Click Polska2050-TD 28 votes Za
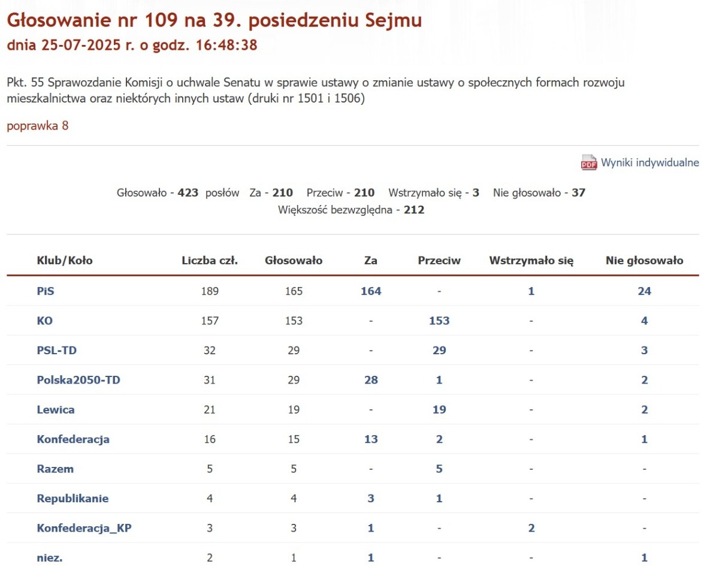Screen dimensions: 719x588 coord(371,379)
